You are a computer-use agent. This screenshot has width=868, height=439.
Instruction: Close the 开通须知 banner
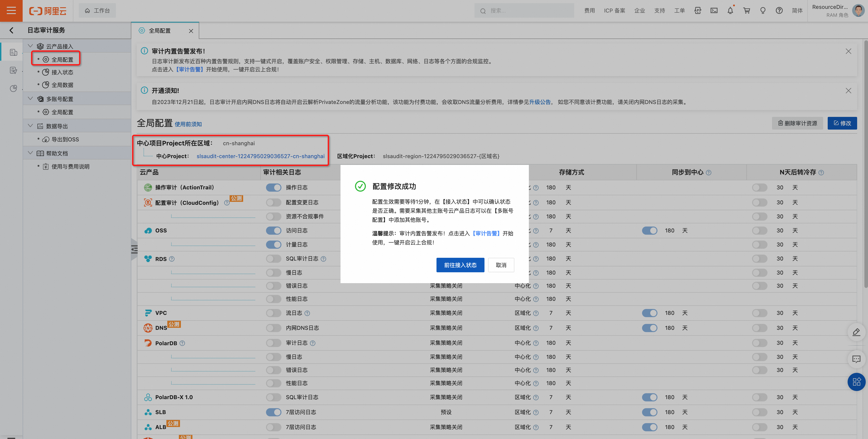click(848, 91)
